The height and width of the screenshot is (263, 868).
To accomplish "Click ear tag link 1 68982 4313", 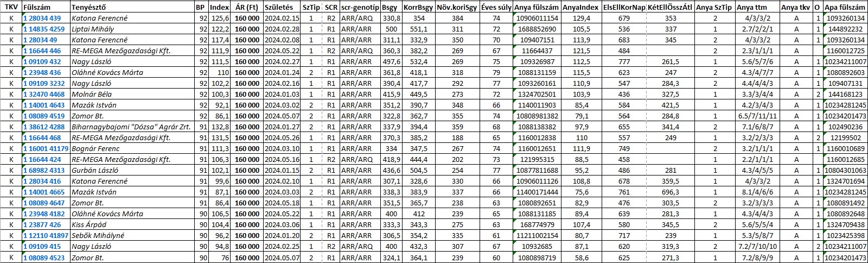I will click(44, 171).
